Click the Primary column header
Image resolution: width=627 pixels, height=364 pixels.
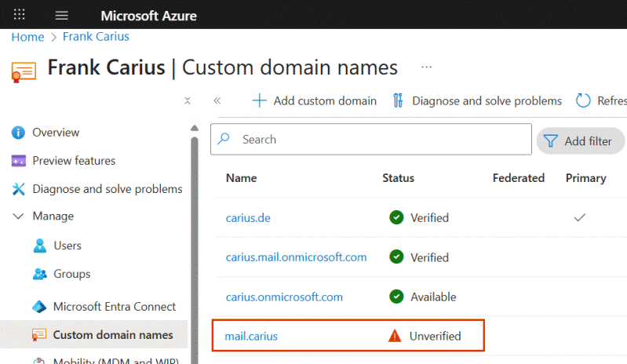(586, 178)
